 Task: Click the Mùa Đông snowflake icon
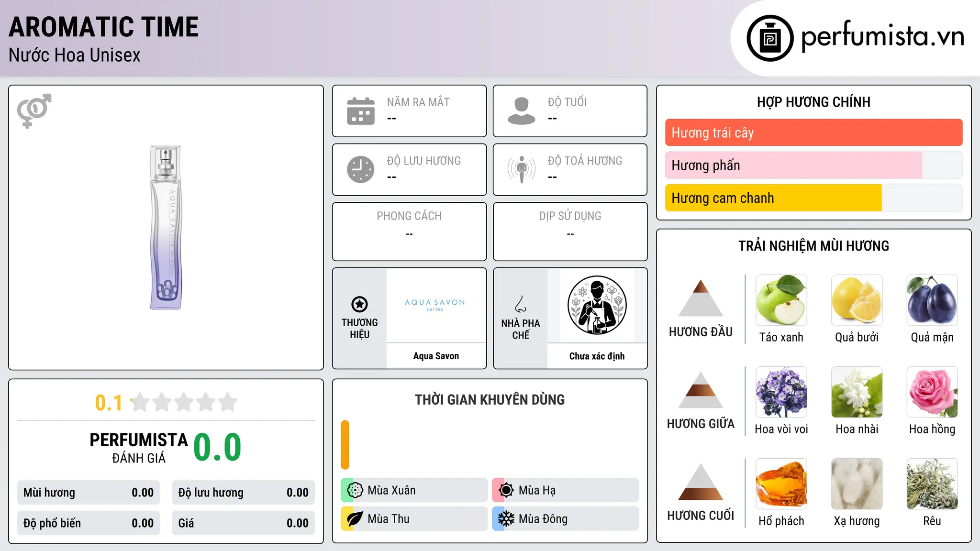[506, 519]
